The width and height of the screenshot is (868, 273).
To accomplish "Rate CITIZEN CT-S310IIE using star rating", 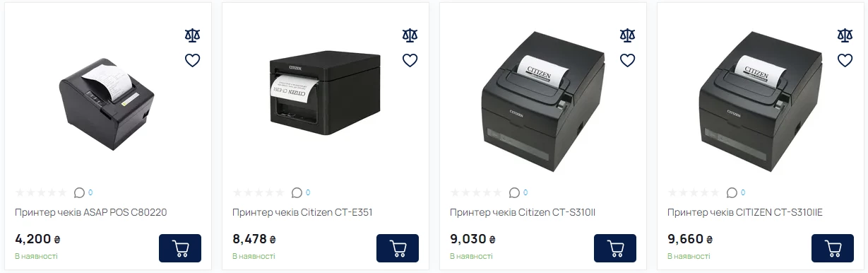I will click(x=694, y=192).
